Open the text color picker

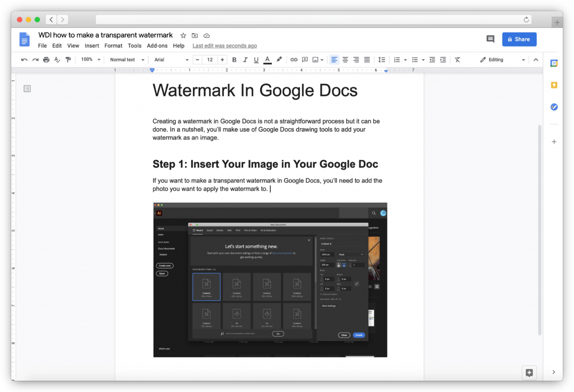point(267,59)
